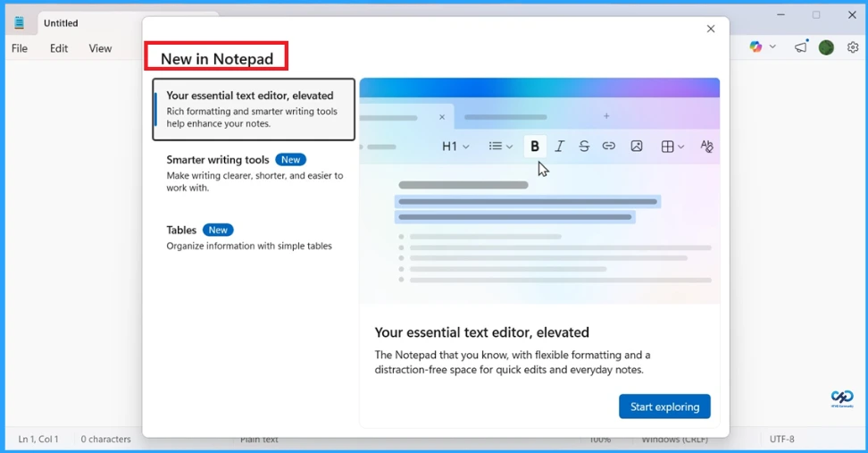Click the Start exploring button
The image size is (868, 453).
tap(664, 407)
